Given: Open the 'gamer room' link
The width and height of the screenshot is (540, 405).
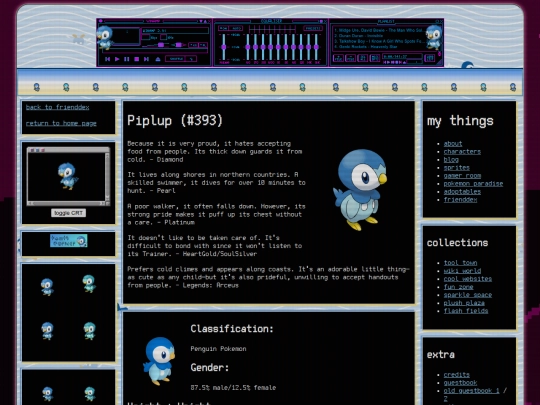Looking at the screenshot, I should coord(462,176).
